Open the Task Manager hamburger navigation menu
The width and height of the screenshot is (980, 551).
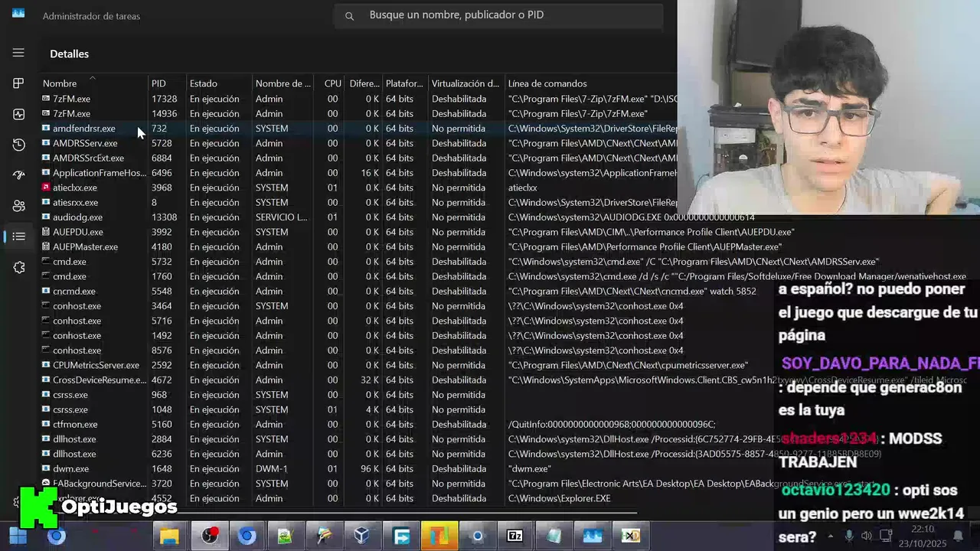pyautogui.click(x=18, y=53)
